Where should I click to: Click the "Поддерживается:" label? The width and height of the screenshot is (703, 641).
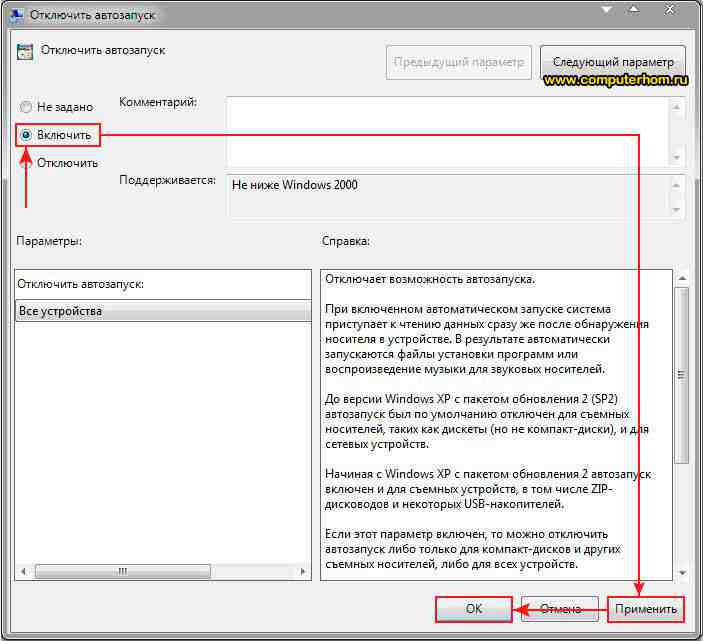[x=167, y=180]
